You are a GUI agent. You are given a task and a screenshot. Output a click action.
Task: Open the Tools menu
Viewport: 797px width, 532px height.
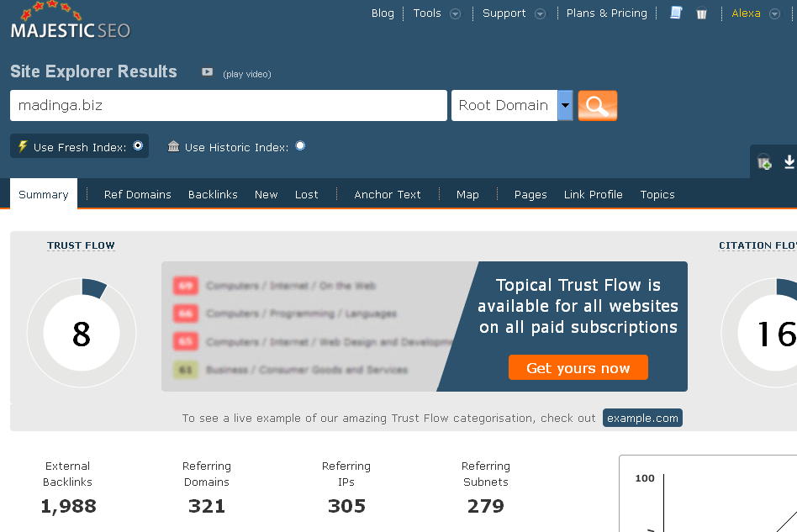coord(427,13)
